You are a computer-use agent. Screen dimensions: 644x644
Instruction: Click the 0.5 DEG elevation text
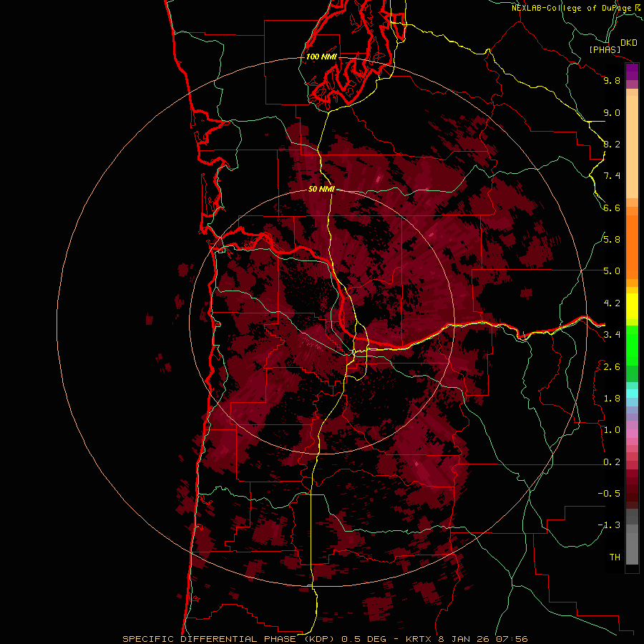[x=364, y=639]
